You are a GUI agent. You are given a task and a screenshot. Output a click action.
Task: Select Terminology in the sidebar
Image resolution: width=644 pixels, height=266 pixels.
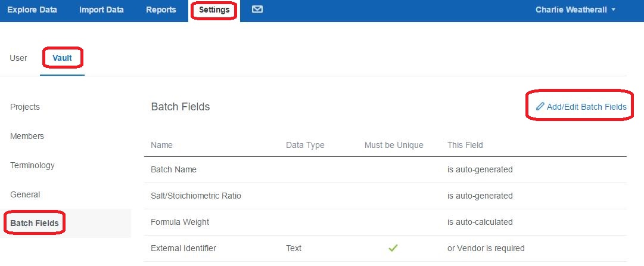(x=32, y=165)
